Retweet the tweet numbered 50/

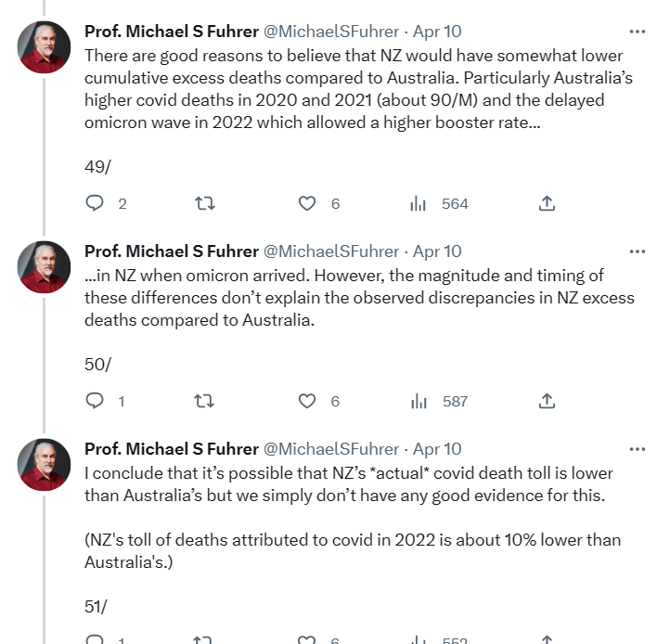click(x=205, y=401)
